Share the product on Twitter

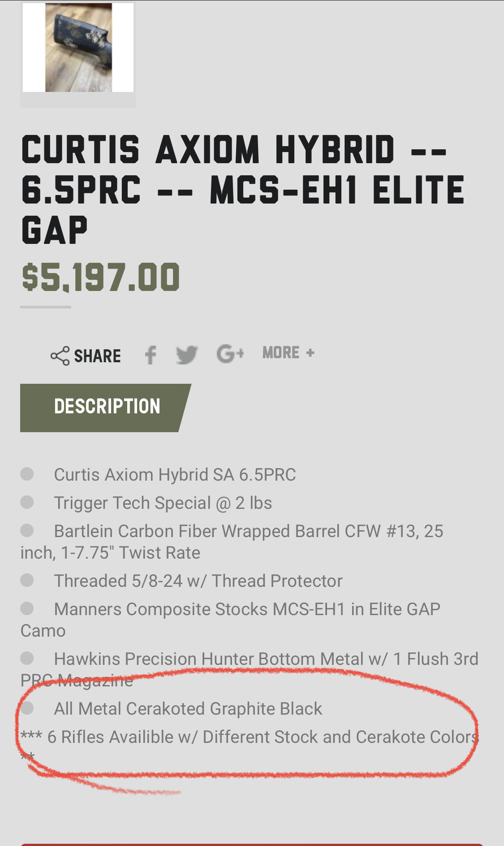click(186, 355)
